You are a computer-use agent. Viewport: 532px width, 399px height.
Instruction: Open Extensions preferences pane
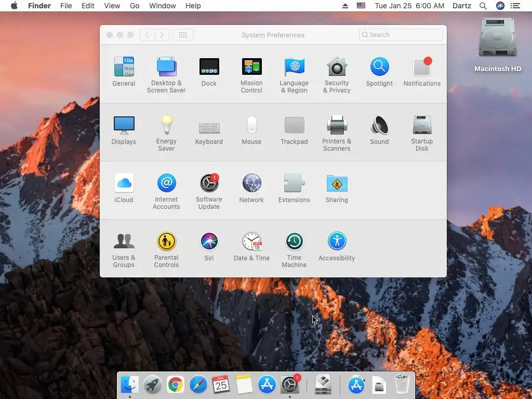pyautogui.click(x=294, y=188)
